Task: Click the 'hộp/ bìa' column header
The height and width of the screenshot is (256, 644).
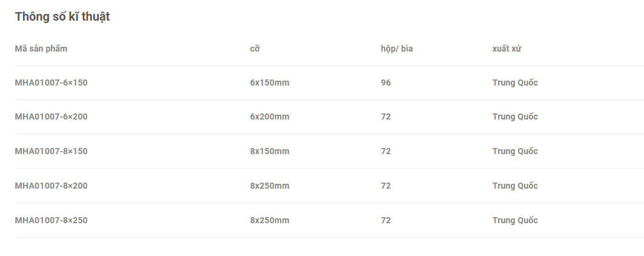Action: tap(397, 49)
